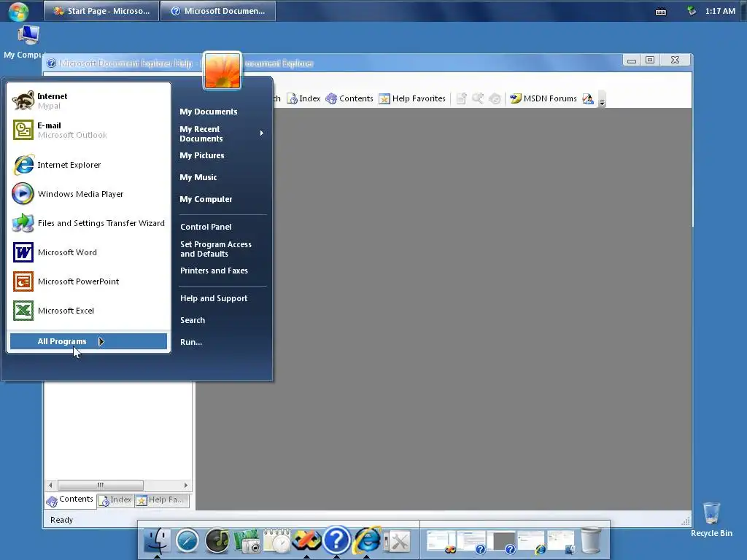Switch to Start Page - Microsoft taskbar button

tap(101, 11)
